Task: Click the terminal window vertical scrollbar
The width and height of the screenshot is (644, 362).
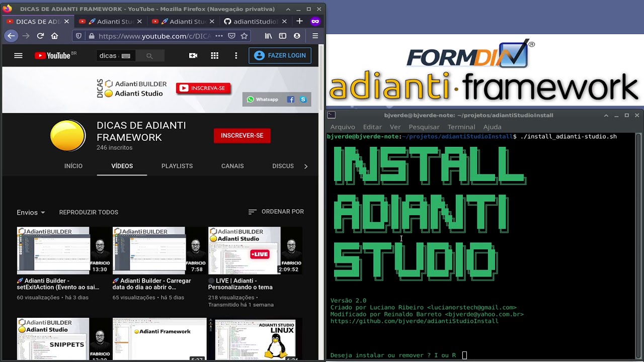Action: click(638, 246)
